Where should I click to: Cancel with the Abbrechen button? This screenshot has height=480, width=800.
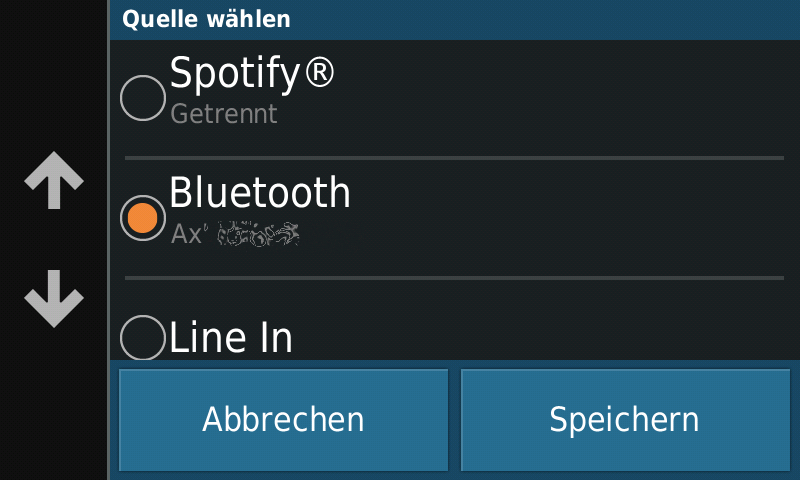coord(284,420)
